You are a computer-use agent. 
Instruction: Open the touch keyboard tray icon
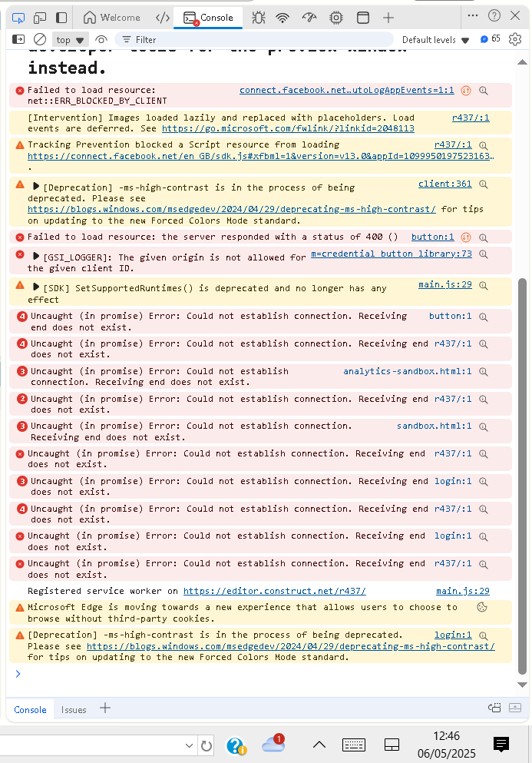[354, 745]
